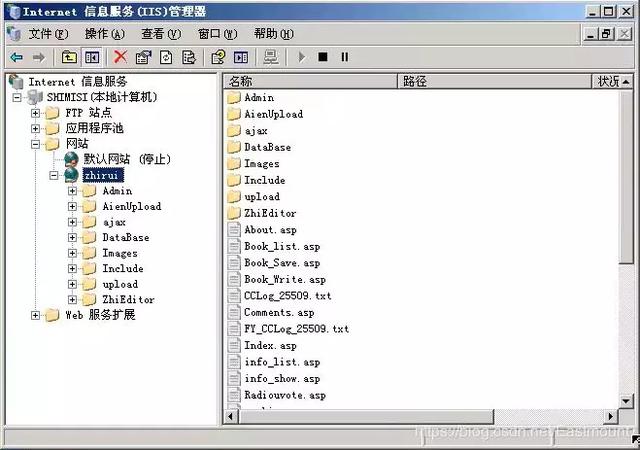Screen dimensions: 640x450
Task: Pause the site with pause icon
Action: pyautogui.click(x=344, y=57)
